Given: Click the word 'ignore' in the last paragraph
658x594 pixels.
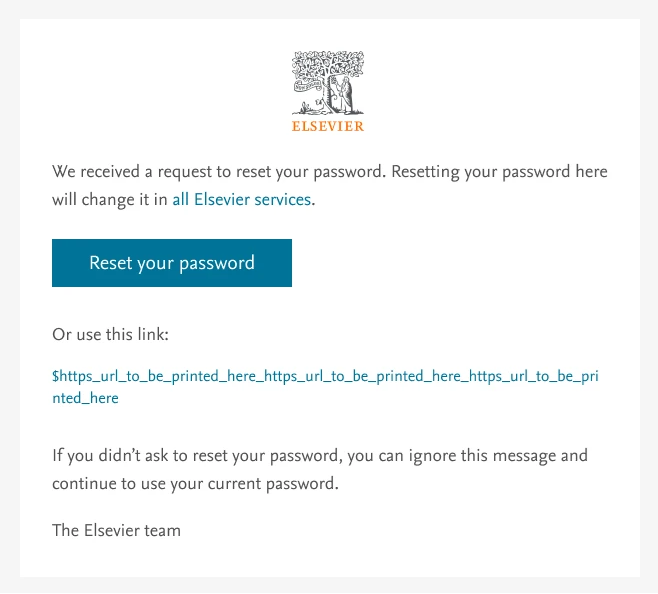Looking at the screenshot, I should pyautogui.click(x=454, y=456).
